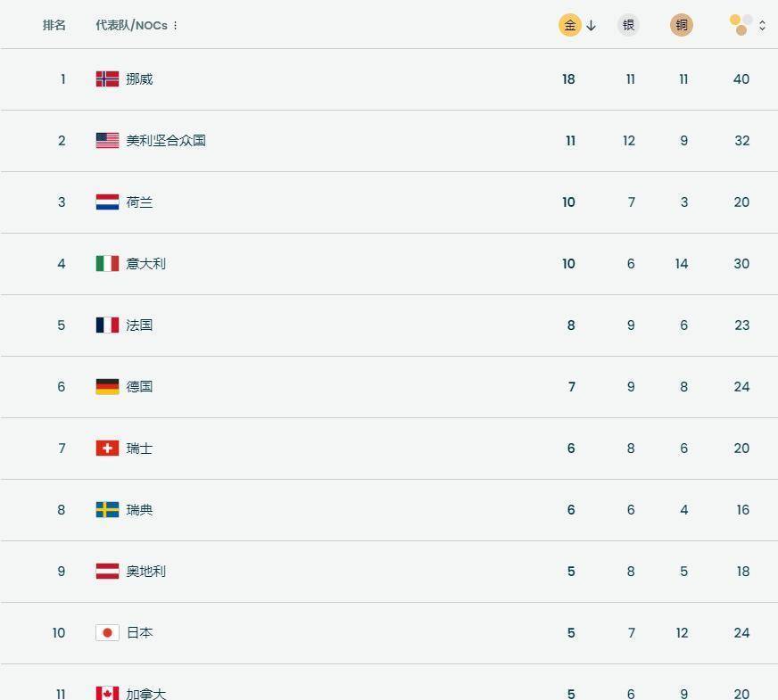Click the Switzerland flag icon
Image resolution: width=778 pixels, height=700 pixels.
click(x=107, y=448)
